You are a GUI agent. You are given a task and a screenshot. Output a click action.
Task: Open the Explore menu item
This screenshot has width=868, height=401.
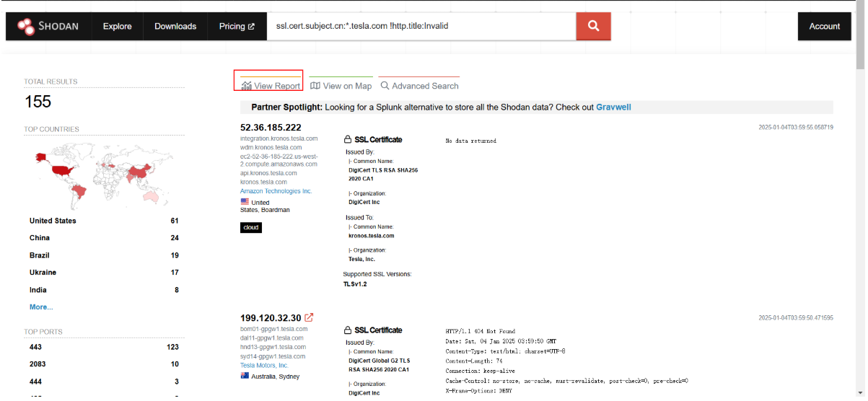[117, 27]
